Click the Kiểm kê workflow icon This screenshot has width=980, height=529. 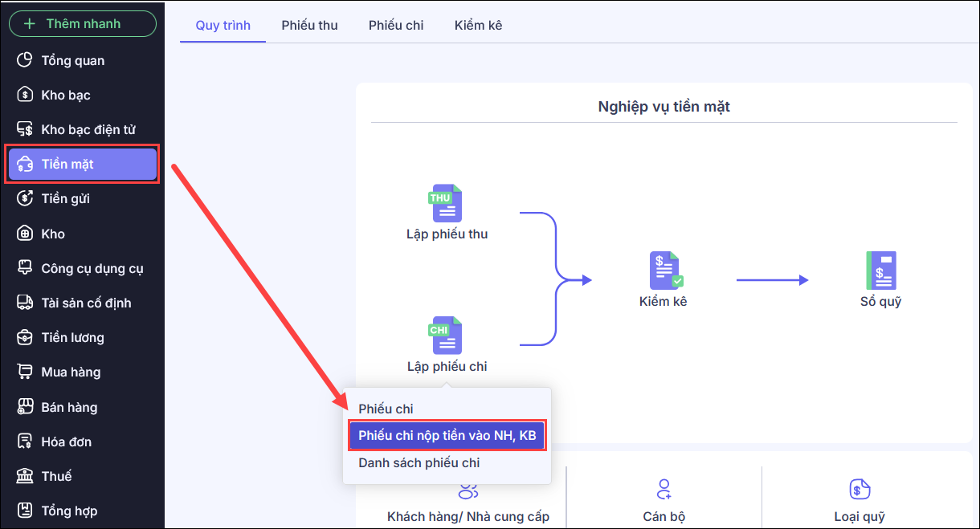point(666,271)
